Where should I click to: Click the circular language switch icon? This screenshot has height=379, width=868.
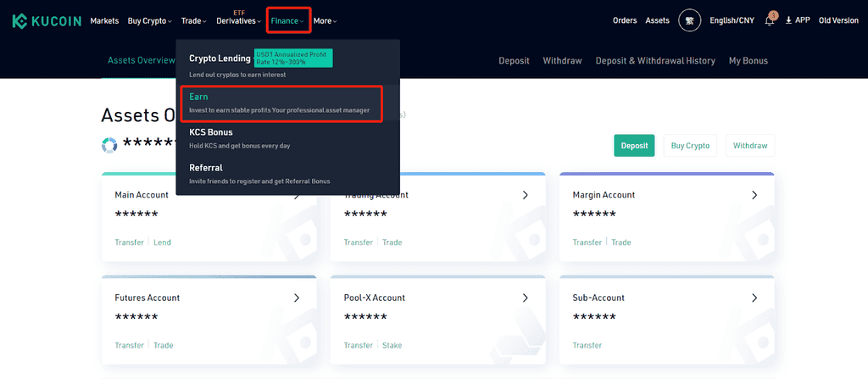tap(689, 20)
